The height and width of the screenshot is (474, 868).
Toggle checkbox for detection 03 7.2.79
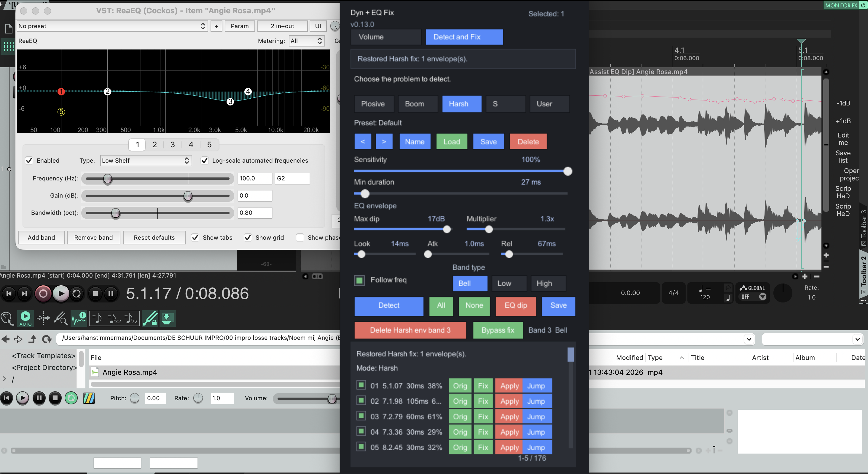(361, 416)
